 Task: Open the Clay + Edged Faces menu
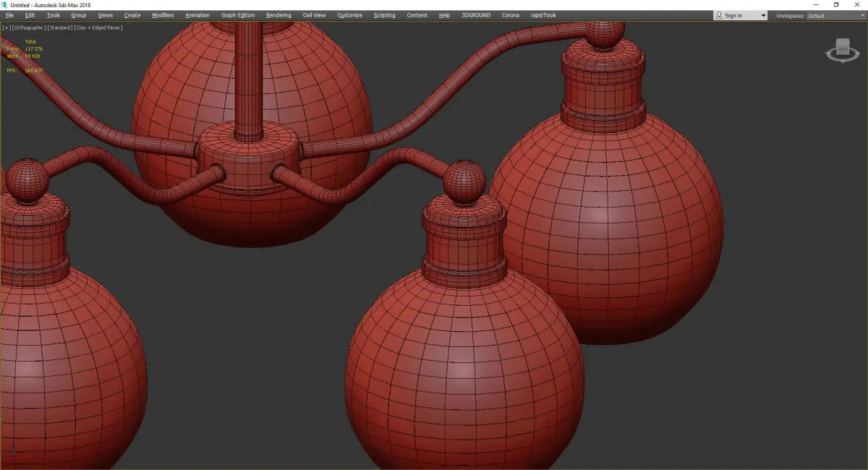[98, 27]
